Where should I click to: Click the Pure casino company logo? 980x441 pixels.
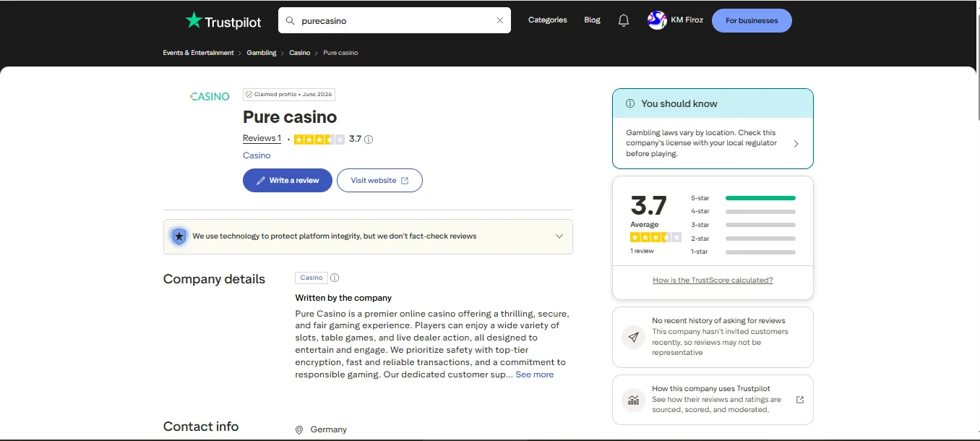210,96
